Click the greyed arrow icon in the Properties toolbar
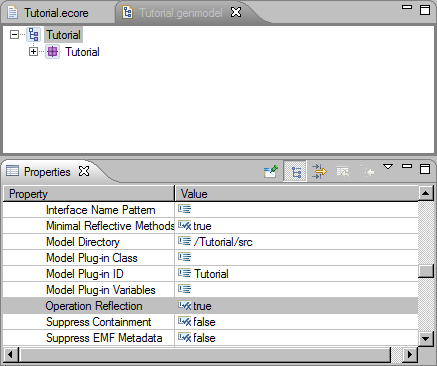 pos(368,172)
